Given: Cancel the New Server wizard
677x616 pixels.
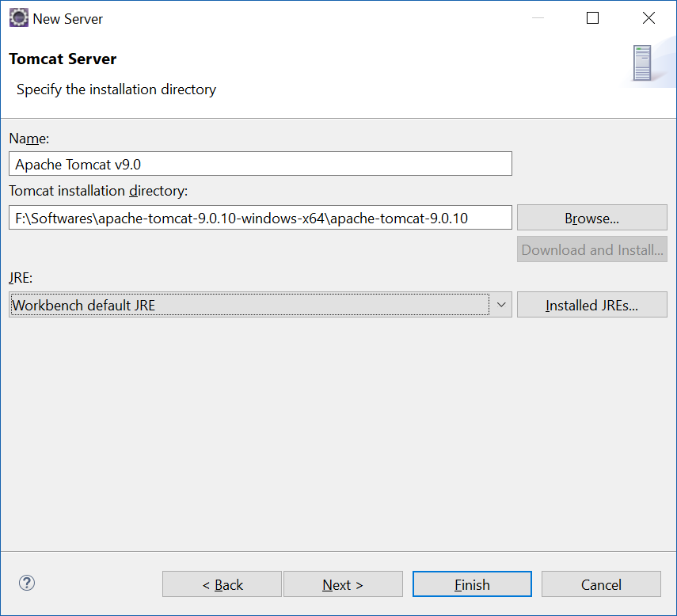Looking at the screenshot, I should point(601,584).
